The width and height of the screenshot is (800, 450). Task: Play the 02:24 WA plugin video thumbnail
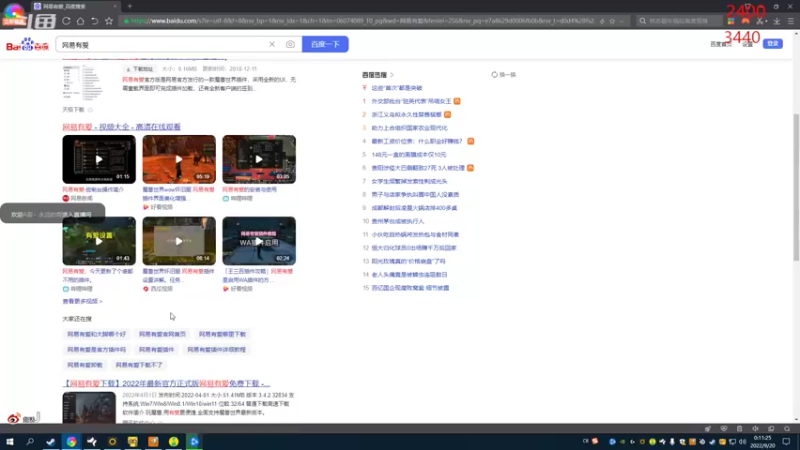point(259,241)
